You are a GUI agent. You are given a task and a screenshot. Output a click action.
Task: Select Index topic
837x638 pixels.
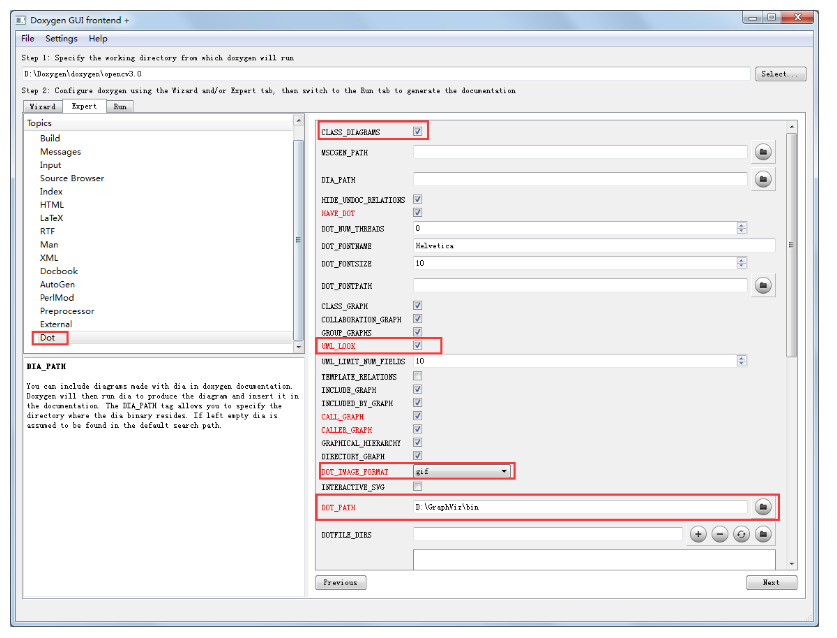[51, 192]
